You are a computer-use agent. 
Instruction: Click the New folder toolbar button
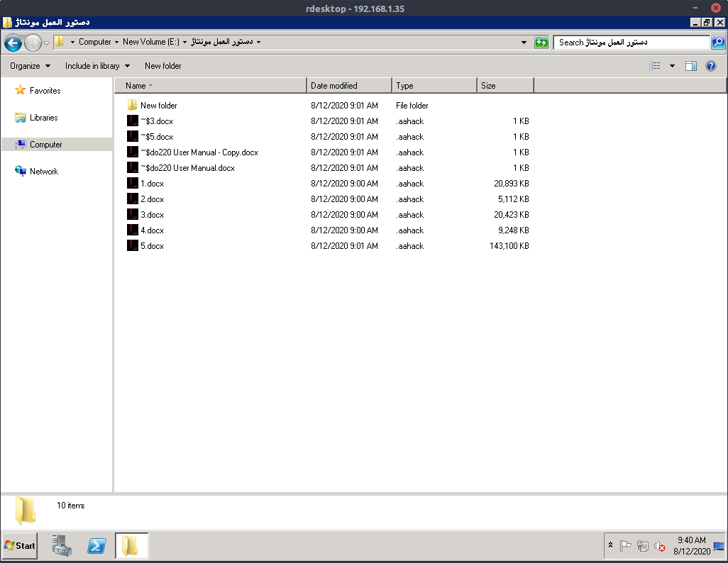coord(163,66)
